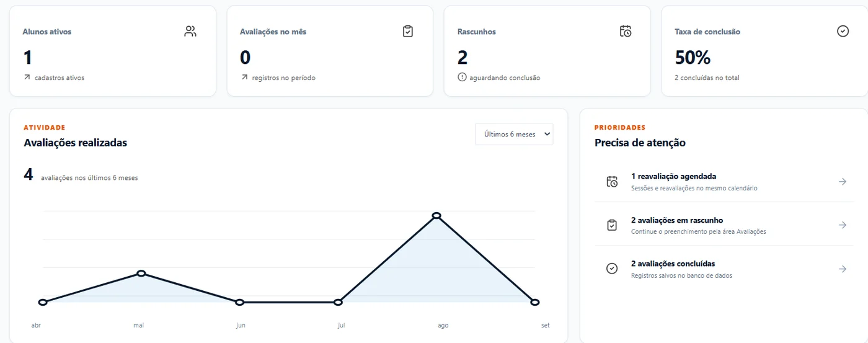Select the abr data point on chart
The width and height of the screenshot is (868, 343).
(x=43, y=302)
